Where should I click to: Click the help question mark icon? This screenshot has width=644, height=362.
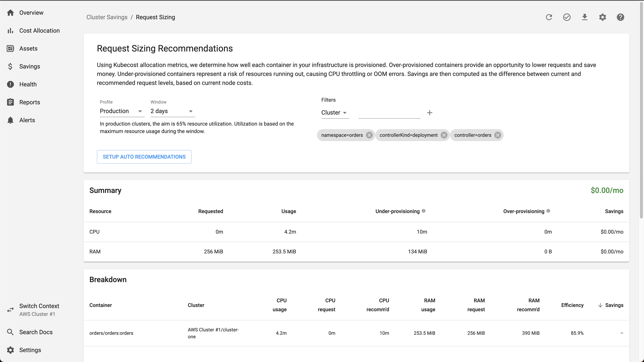pos(620,17)
